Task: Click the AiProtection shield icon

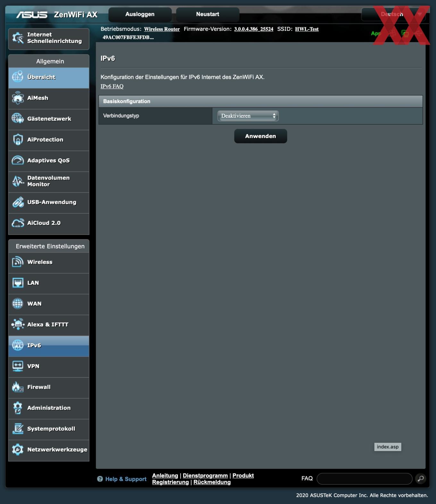Action: tap(18, 140)
